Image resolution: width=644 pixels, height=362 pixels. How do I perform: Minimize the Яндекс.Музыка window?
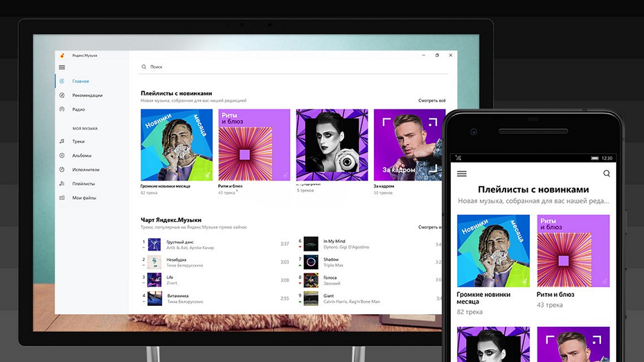click(423, 55)
